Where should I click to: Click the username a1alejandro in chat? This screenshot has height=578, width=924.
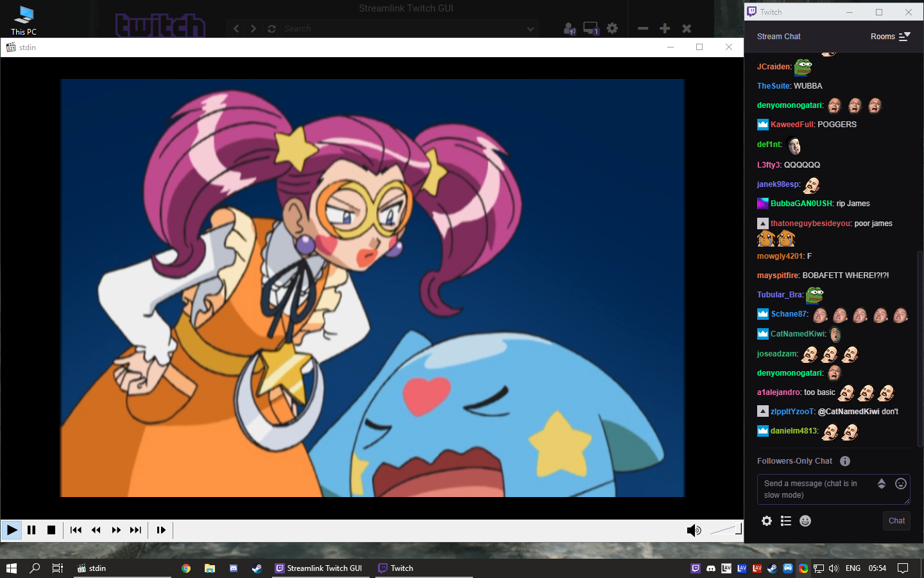779,392
